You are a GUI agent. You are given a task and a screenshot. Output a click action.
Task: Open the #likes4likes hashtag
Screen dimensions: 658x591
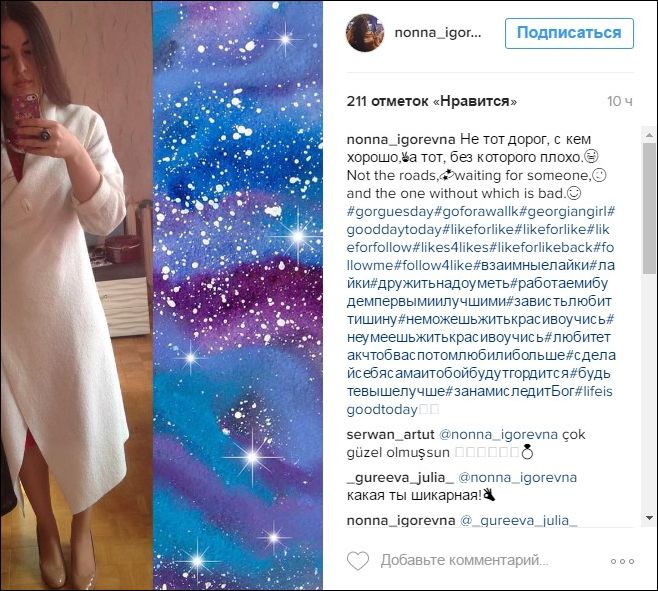[451, 247]
